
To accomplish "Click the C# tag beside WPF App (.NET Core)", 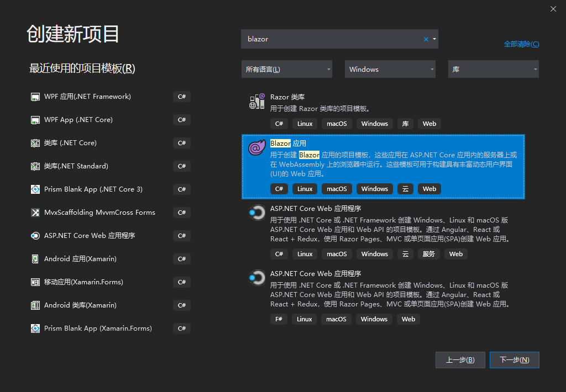I will point(181,120).
